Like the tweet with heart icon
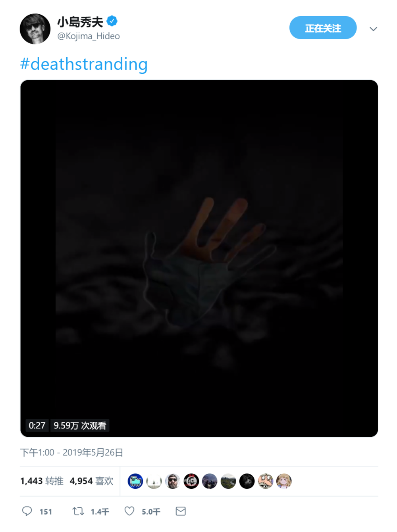 [129, 511]
